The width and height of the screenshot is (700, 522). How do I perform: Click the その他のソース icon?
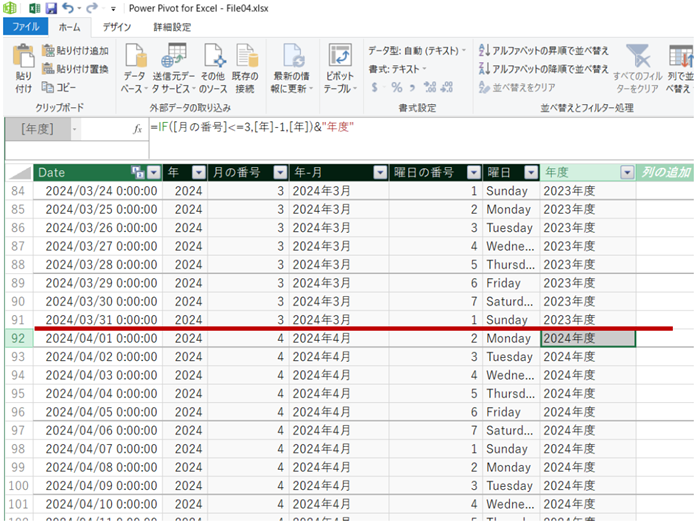pos(213,58)
